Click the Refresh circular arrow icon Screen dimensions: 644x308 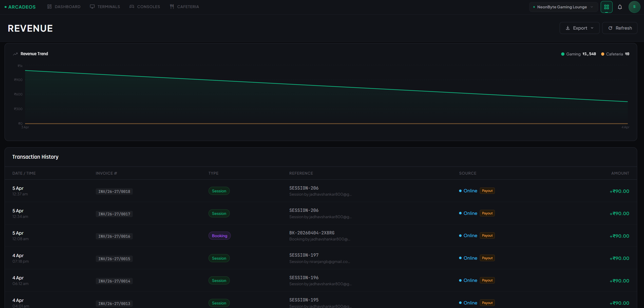coord(610,28)
